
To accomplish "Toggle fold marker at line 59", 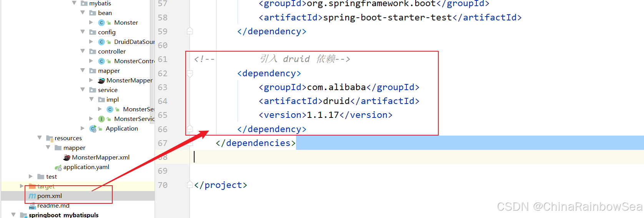I will pos(190,31).
